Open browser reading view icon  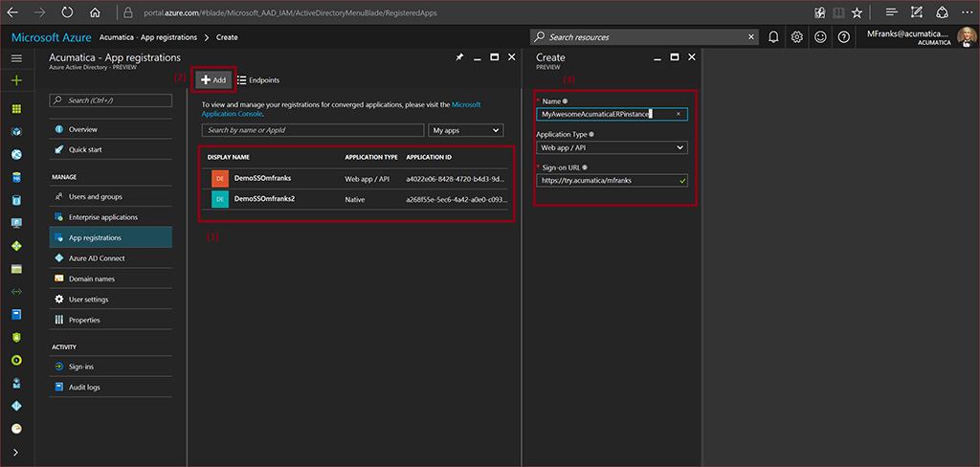pyautogui.click(x=838, y=11)
